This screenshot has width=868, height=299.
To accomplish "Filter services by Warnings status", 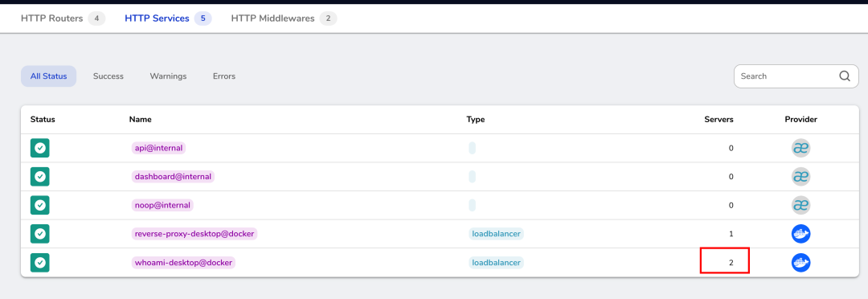I will point(168,76).
